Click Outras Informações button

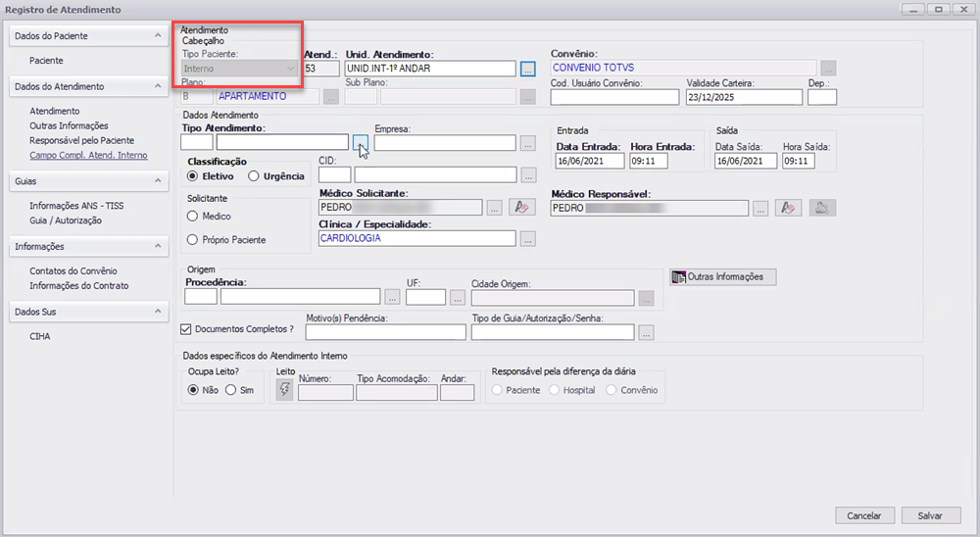[723, 277]
